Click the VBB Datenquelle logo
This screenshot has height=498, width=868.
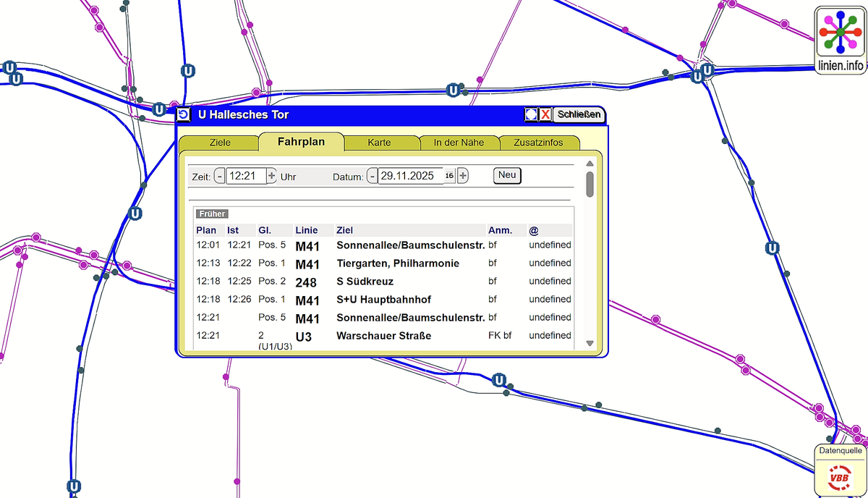pyautogui.click(x=840, y=478)
